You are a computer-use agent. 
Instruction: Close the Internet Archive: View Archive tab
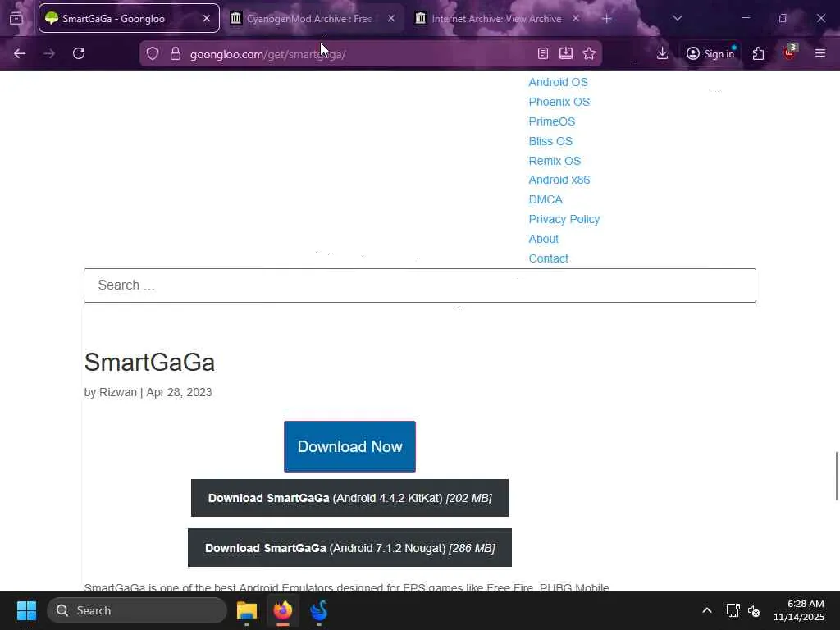pos(575,18)
